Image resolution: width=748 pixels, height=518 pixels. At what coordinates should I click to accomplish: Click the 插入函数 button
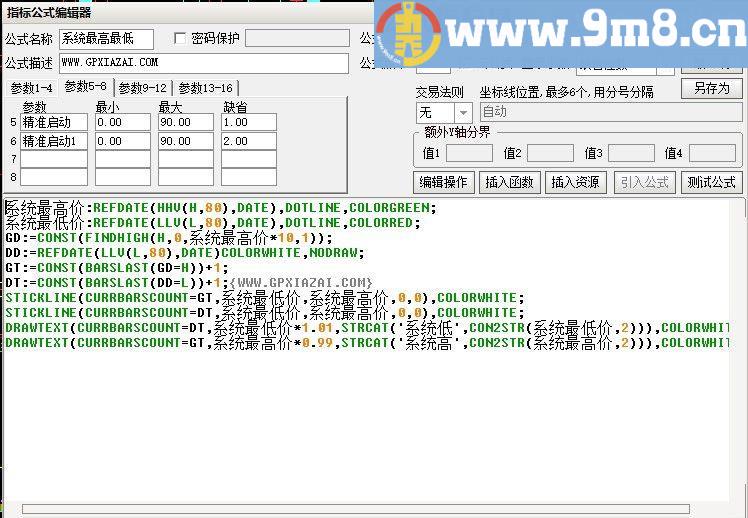coord(509,182)
